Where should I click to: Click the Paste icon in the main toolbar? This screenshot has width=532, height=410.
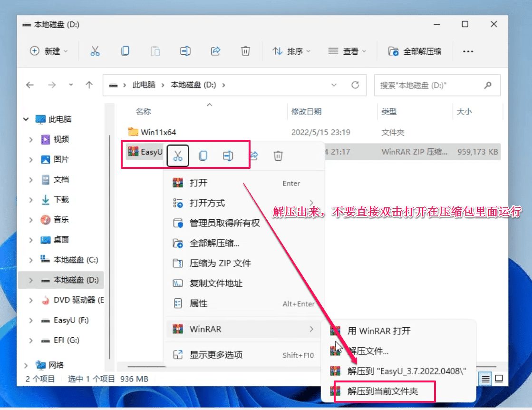155,51
